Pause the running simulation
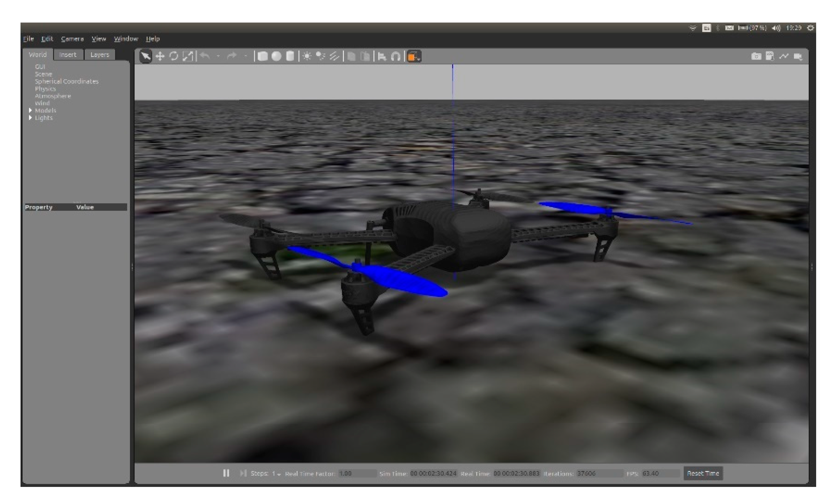Image resolution: width=837 pixels, height=504 pixels. tap(227, 473)
